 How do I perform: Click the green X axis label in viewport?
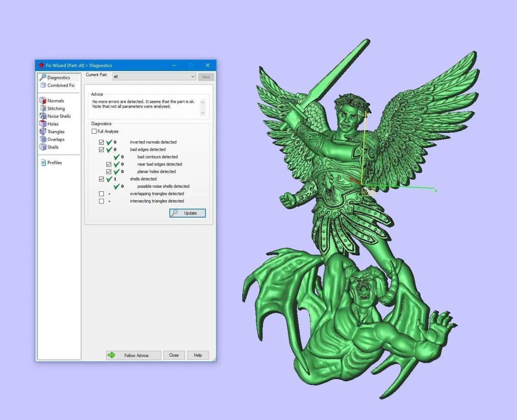(436, 190)
